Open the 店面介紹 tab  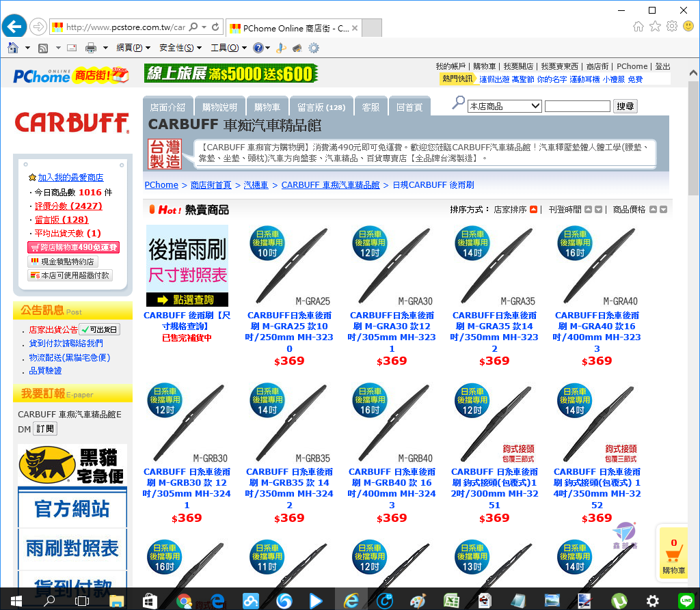[168, 107]
